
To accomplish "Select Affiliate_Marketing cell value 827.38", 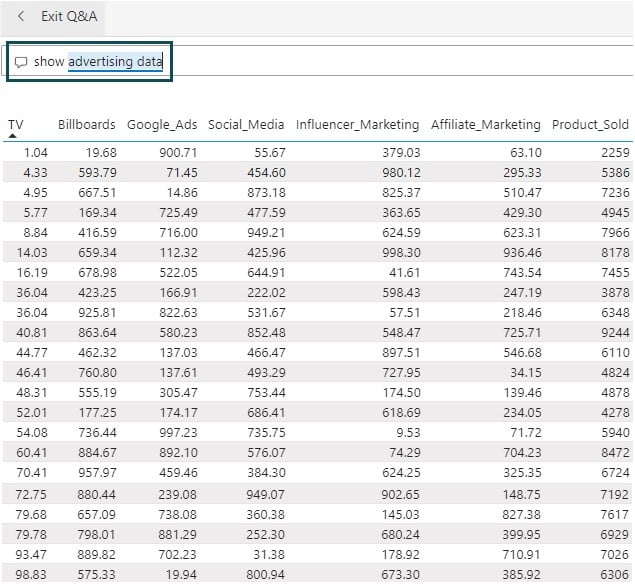I will coord(522,514).
